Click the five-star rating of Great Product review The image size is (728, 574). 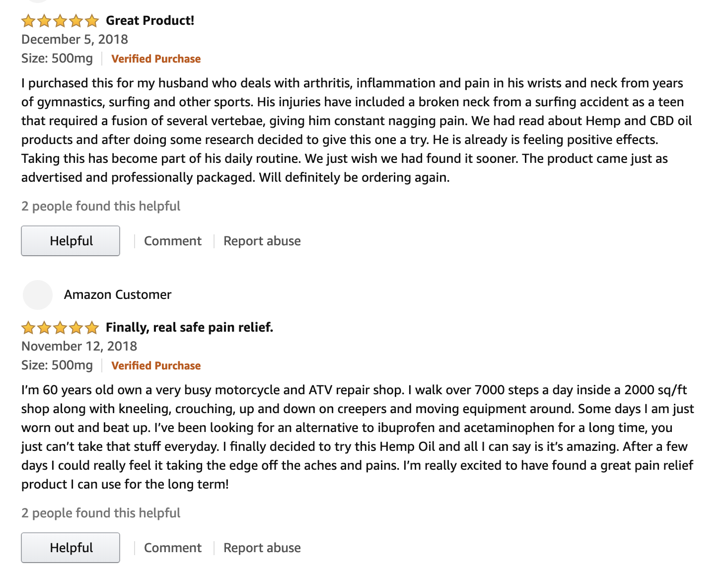[x=60, y=21]
